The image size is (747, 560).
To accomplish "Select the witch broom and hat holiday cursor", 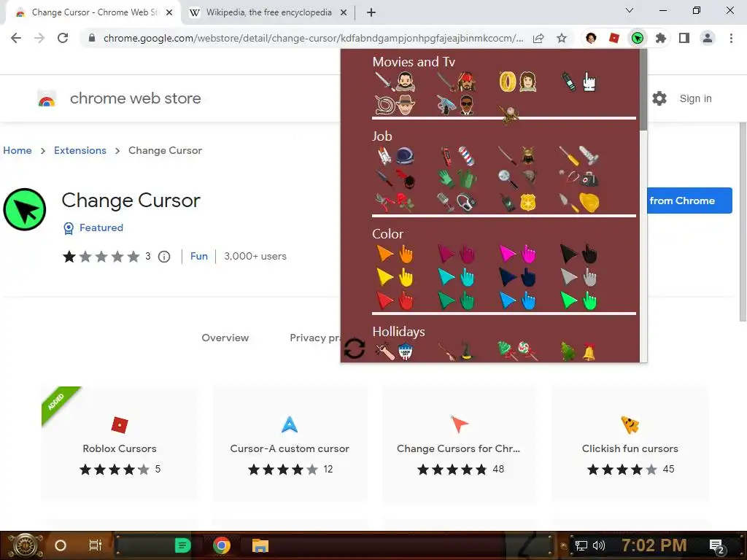I will point(457,351).
